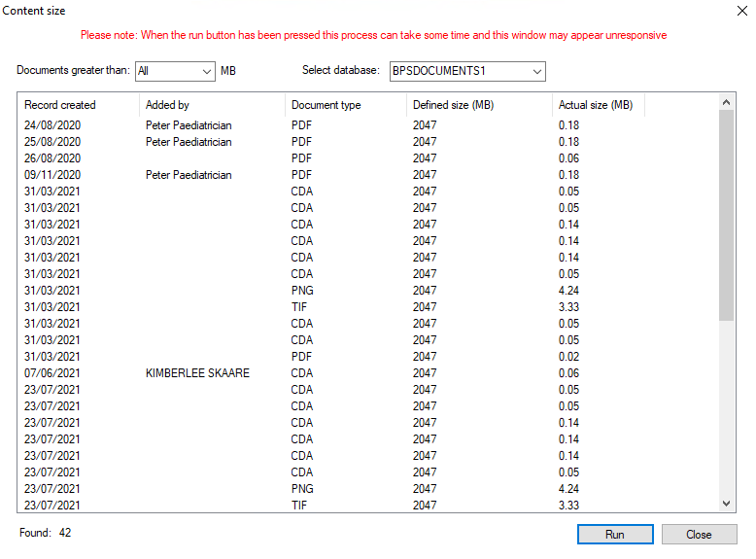Click the Run button
This screenshot has width=756, height=559.
[x=615, y=535]
